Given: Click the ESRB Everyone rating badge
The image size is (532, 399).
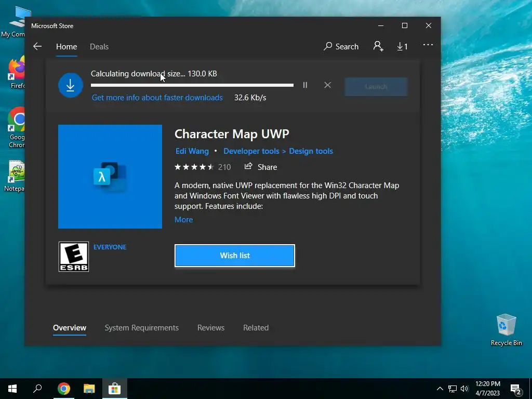Looking at the screenshot, I should pyautogui.click(x=74, y=257).
